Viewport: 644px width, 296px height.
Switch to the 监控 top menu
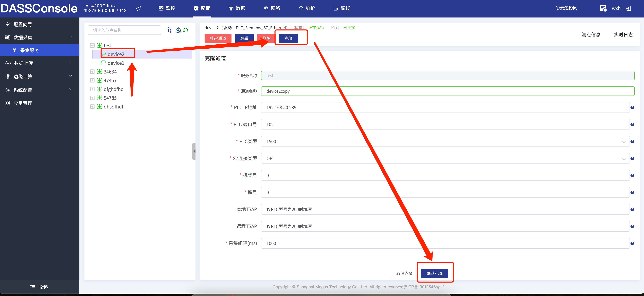click(x=167, y=8)
